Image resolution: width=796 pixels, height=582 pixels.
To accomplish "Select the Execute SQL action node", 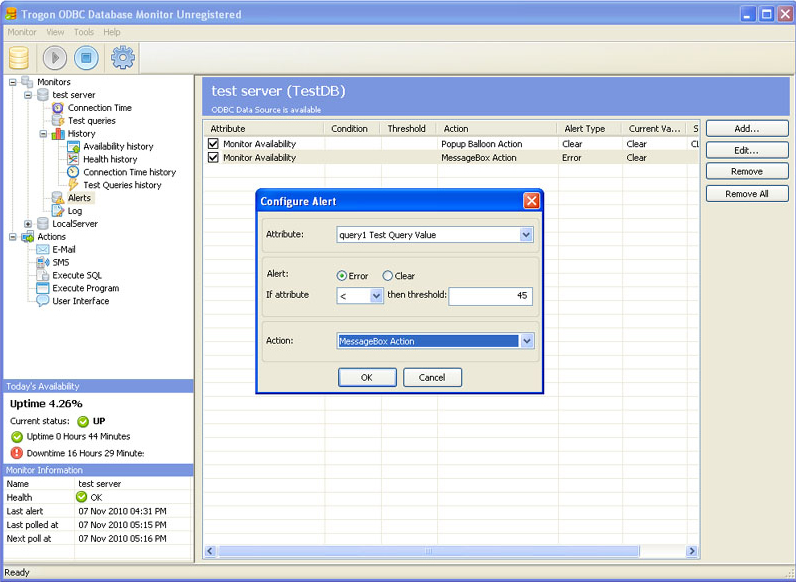I will pos(76,275).
